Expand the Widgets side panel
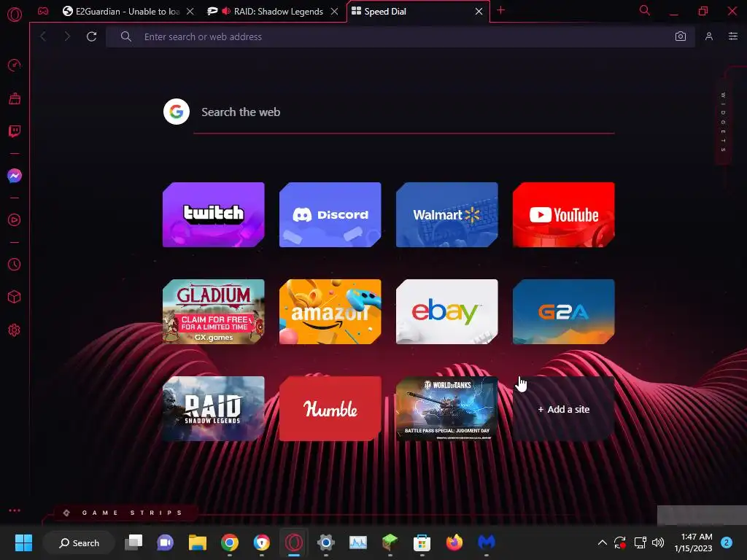Viewport: 747px width, 560px height. (x=723, y=122)
